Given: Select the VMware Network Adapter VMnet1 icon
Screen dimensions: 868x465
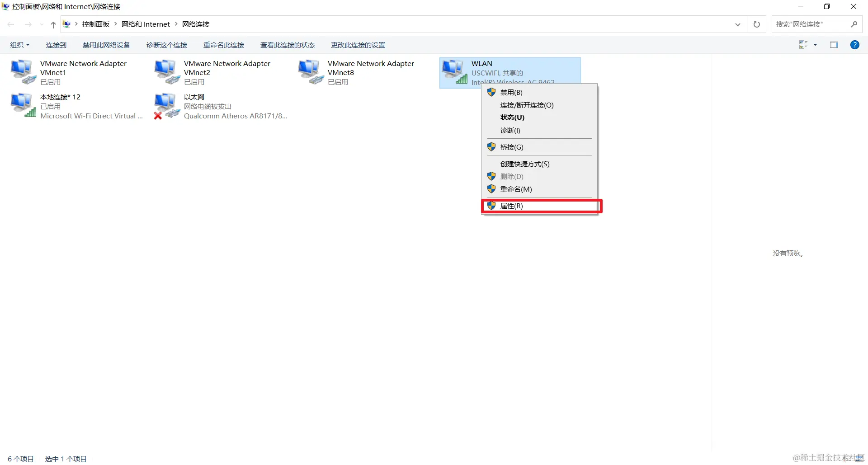Looking at the screenshot, I should pyautogui.click(x=23, y=72).
